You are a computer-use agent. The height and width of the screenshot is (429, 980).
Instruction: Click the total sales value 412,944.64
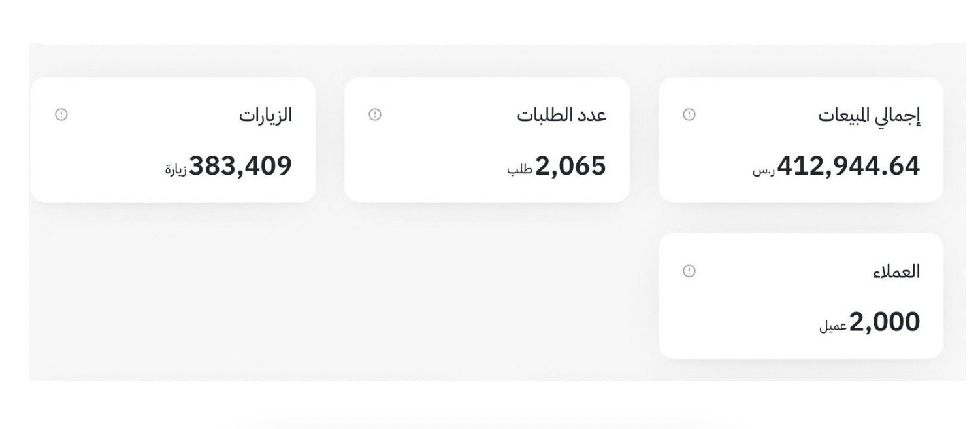coord(848,166)
